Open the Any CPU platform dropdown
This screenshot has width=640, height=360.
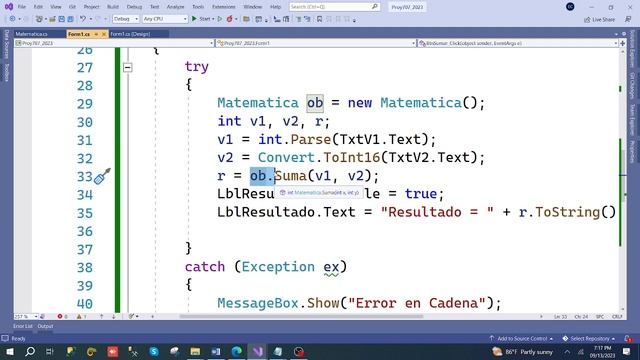point(164,19)
